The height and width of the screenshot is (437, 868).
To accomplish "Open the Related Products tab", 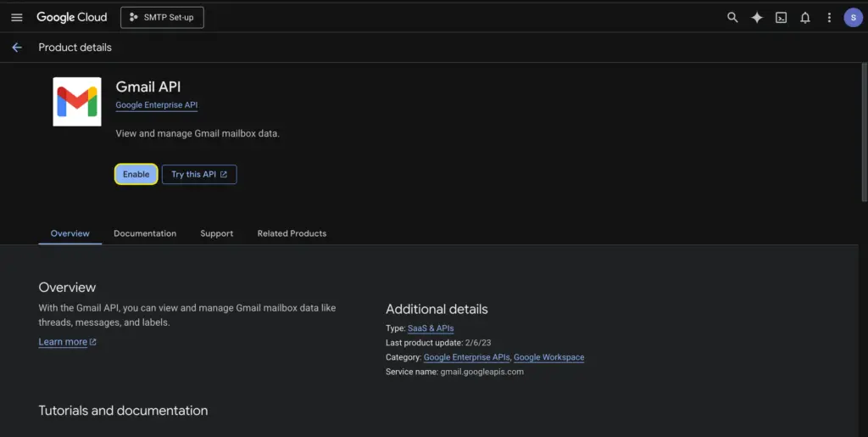I will 292,233.
